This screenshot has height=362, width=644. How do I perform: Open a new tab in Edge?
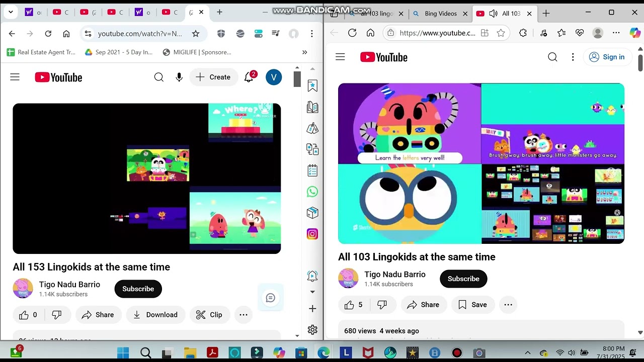(x=546, y=14)
